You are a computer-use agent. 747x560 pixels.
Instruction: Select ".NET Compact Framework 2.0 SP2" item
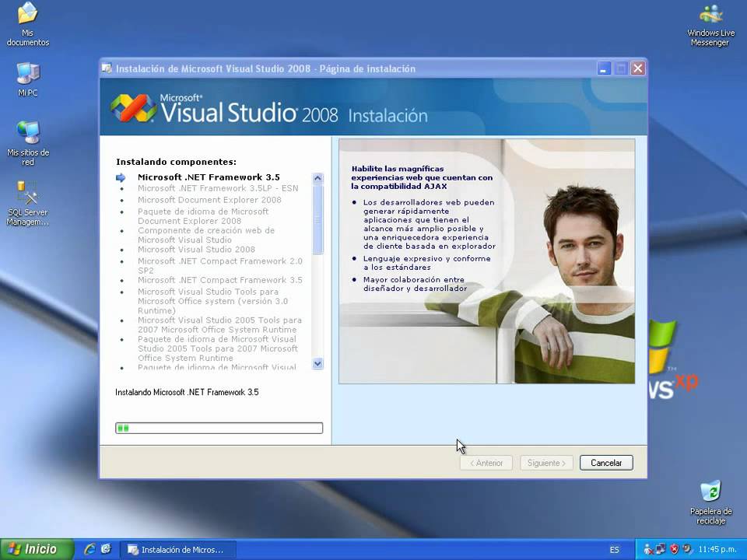[220, 266]
